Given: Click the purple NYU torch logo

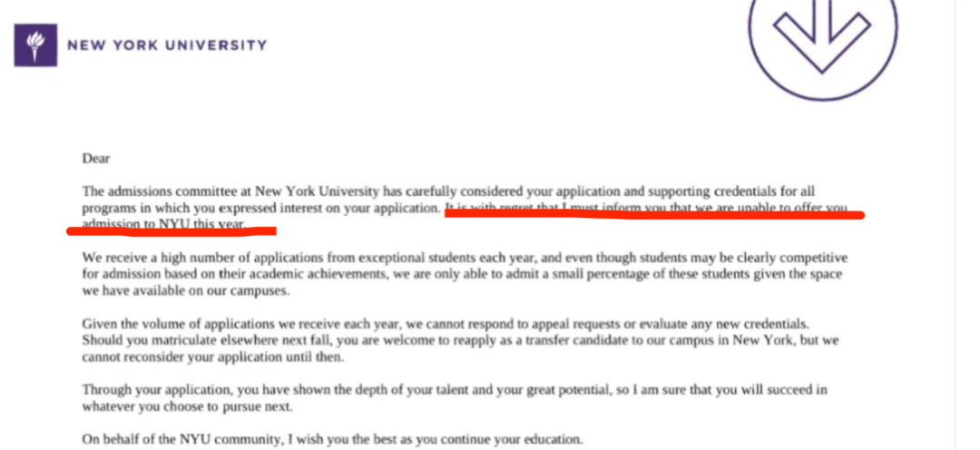Looking at the screenshot, I should 35,45.
